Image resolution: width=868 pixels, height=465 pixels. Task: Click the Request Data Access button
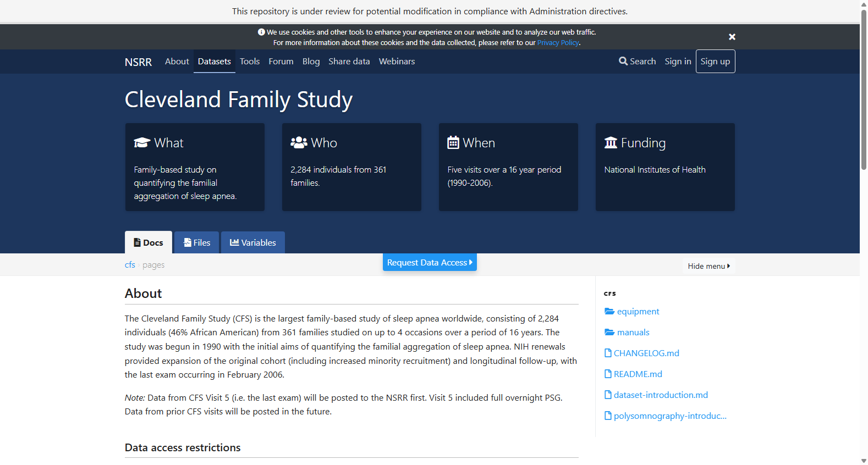tap(430, 262)
